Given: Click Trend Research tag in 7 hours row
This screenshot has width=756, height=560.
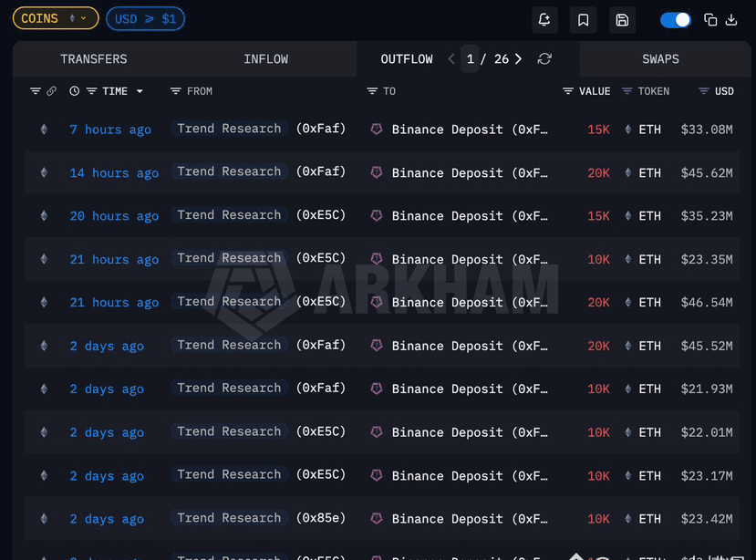Looking at the screenshot, I should pyautogui.click(x=229, y=129).
